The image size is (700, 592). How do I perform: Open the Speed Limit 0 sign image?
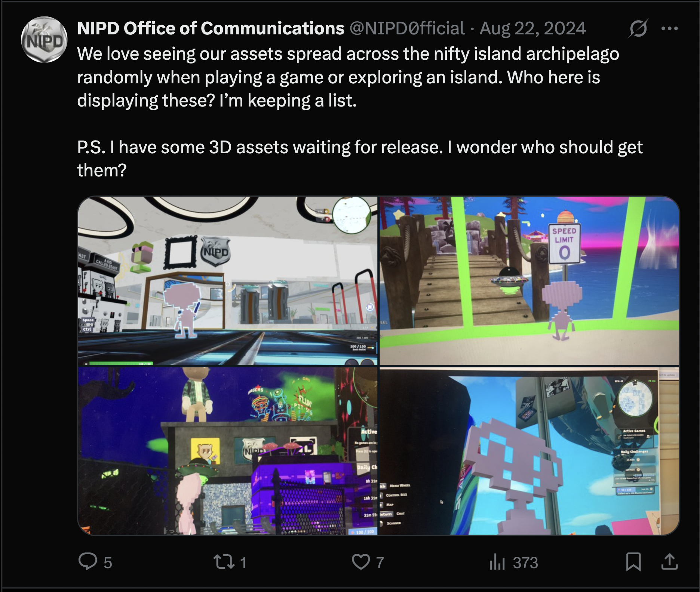(x=529, y=281)
